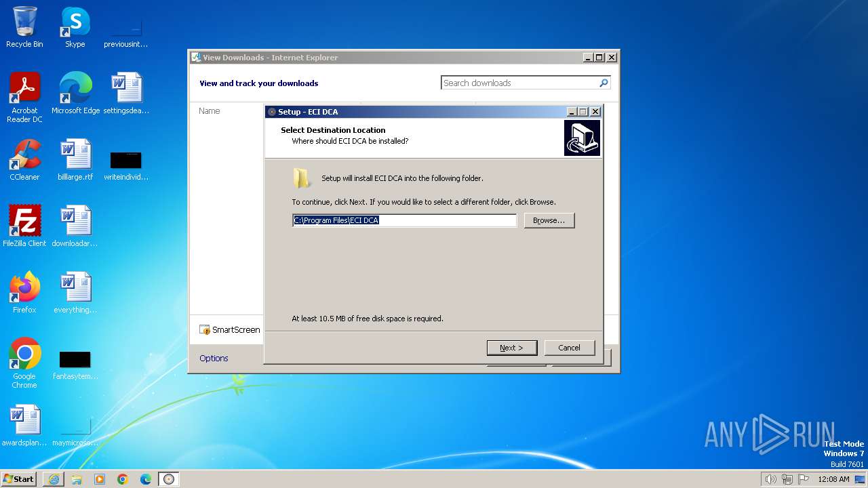This screenshot has width=868, height=488.
Task: Minimize the Setup - ECI DCA window
Action: pyautogui.click(x=572, y=112)
